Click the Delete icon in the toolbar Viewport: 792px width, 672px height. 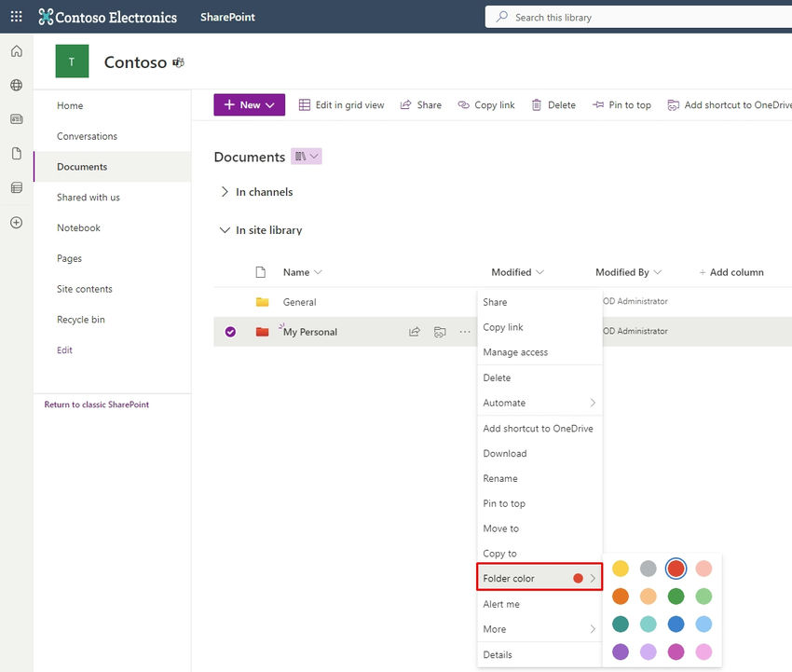(x=553, y=104)
